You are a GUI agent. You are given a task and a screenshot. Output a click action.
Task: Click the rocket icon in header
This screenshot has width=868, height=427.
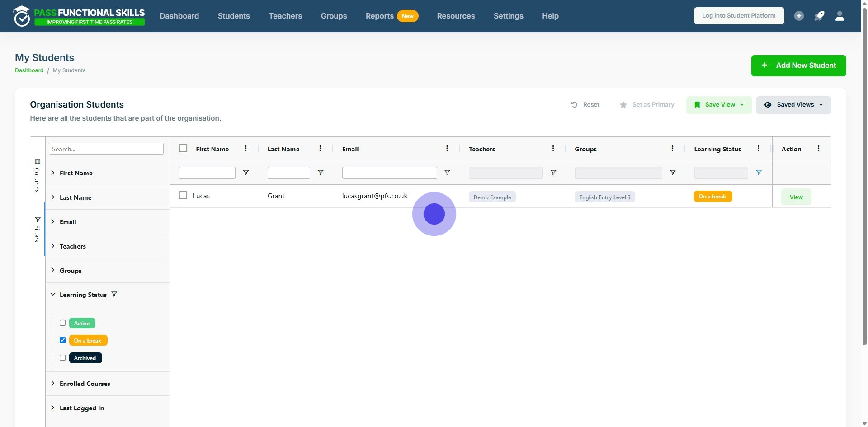pyautogui.click(x=819, y=16)
